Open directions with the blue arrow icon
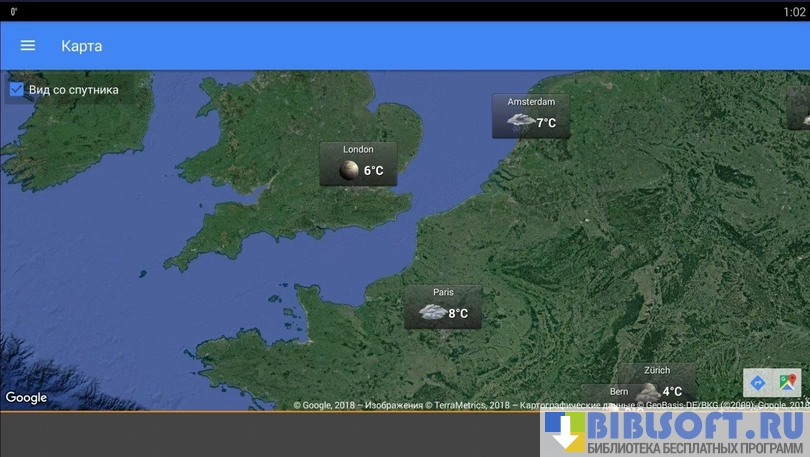The height and width of the screenshot is (457, 810). (758, 383)
